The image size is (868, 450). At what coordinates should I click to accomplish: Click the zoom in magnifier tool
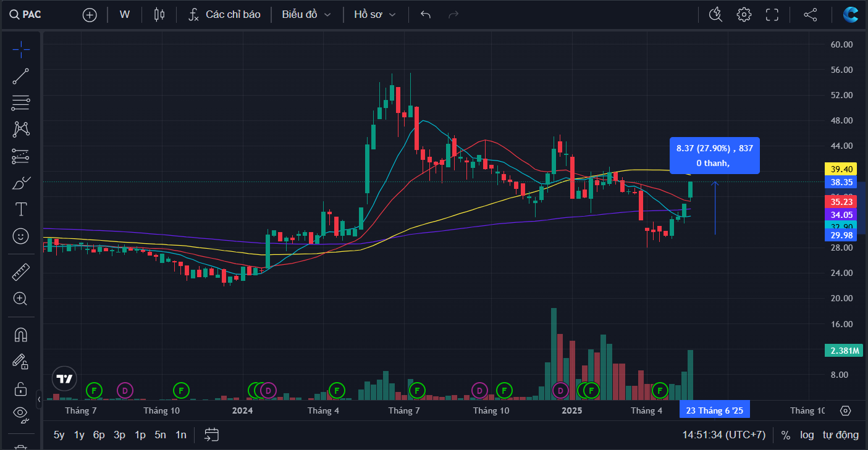point(20,299)
